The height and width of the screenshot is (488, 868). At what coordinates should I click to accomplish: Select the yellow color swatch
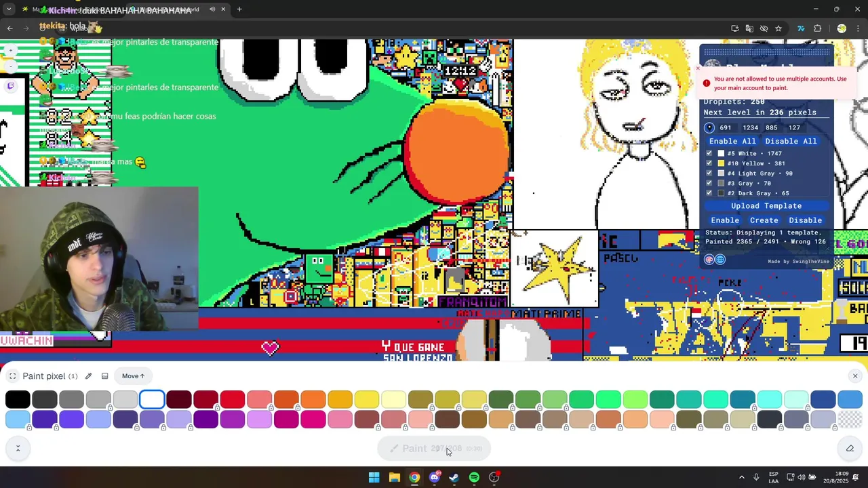pos(367,400)
